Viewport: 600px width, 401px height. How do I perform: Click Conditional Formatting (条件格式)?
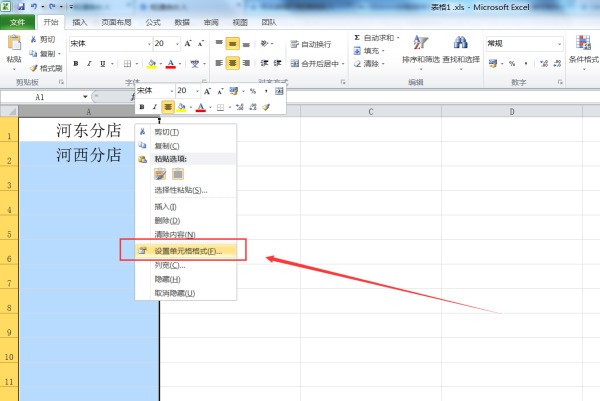pos(584,52)
